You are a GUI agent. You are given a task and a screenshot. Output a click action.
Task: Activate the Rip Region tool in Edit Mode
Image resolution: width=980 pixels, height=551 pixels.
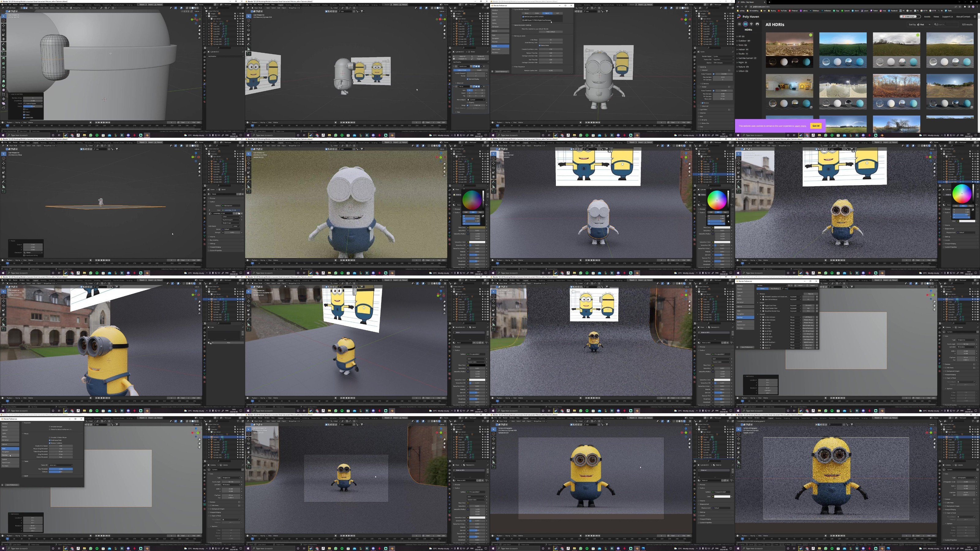(x=3, y=108)
